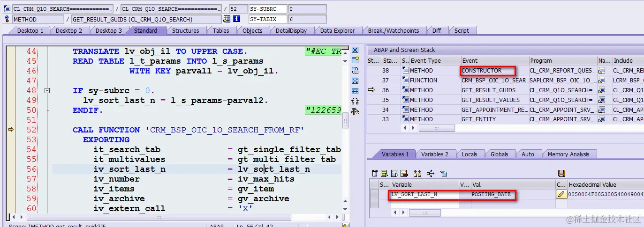Image resolution: width=644 pixels, height=227 pixels.
Task: Click the navigation icon in stack row 36
Action: click(602, 90)
